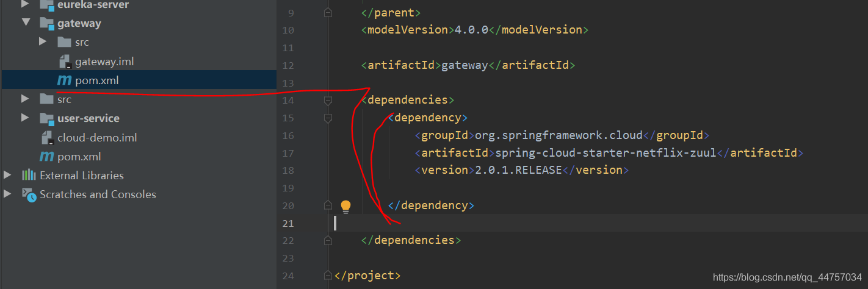The width and height of the screenshot is (868, 289).
Task: Click line number 21 in gutter
Action: point(289,223)
